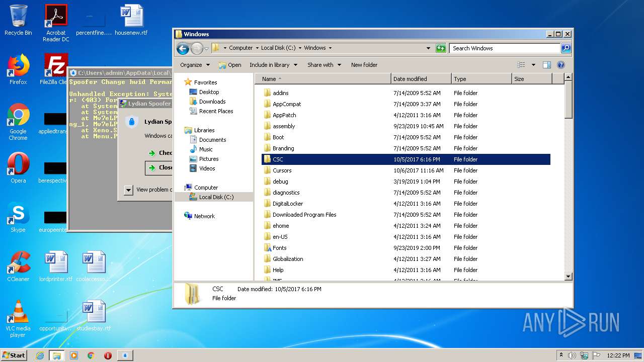
Task: Sort by the Type column header
Action: (481, 79)
